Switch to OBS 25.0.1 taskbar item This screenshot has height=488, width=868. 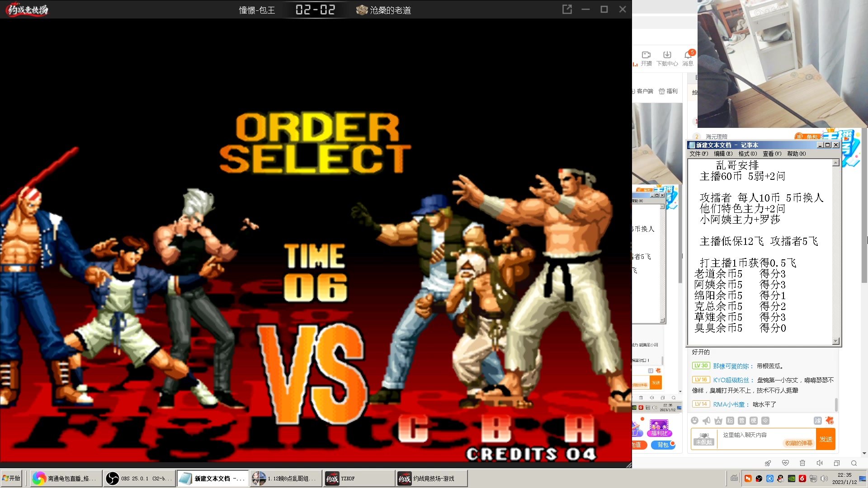(x=139, y=479)
